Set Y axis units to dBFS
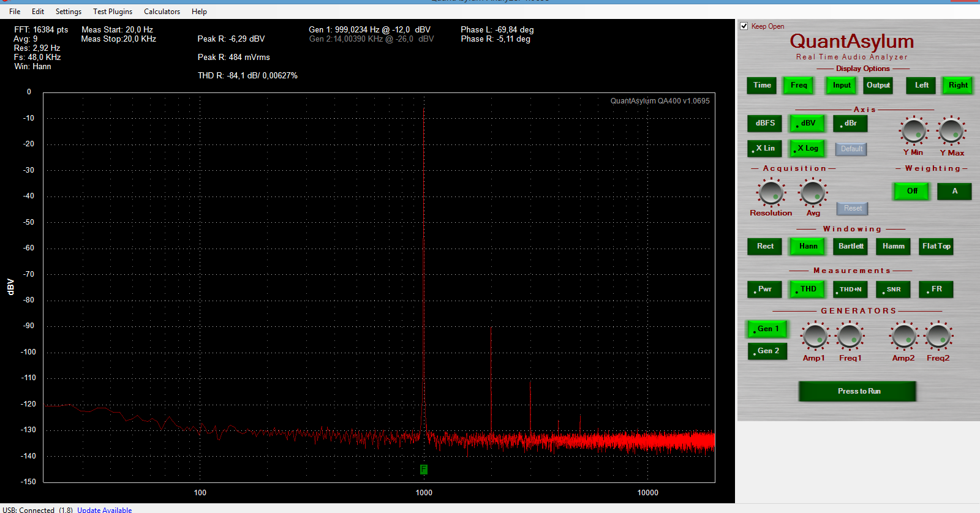 [x=765, y=123]
